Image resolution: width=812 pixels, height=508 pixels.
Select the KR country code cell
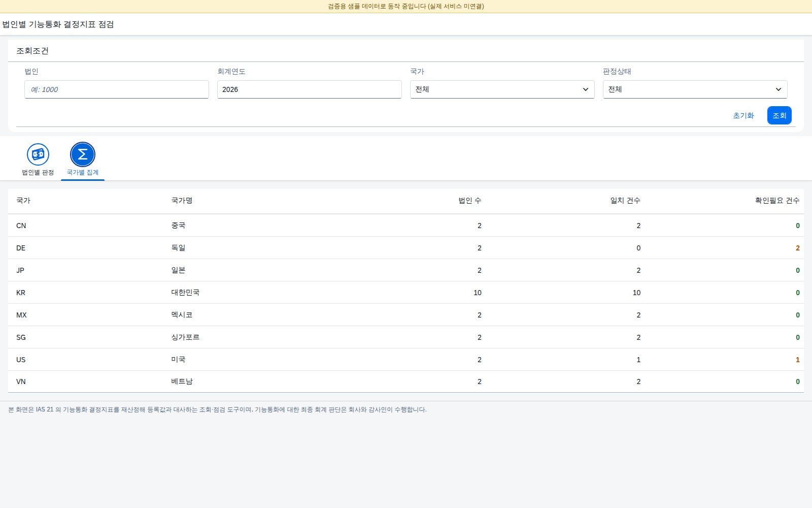pyautogui.click(x=21, y=293)
